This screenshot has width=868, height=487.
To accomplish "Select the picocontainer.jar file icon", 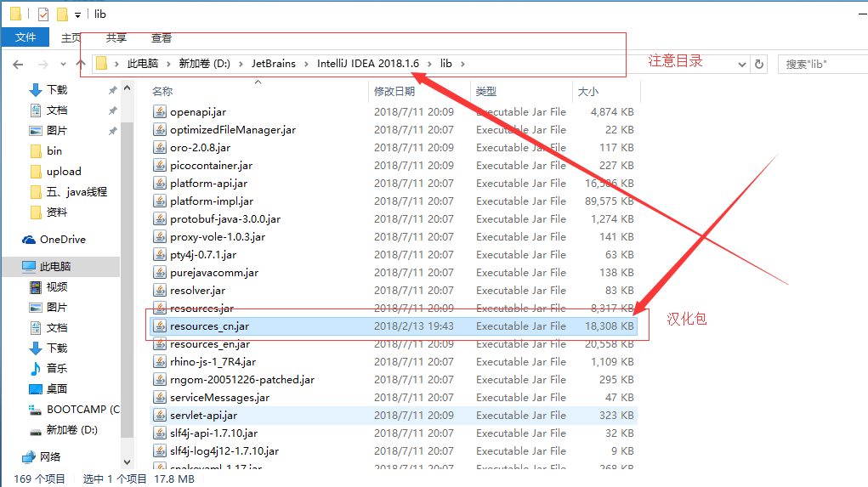I will coord(160,166).
